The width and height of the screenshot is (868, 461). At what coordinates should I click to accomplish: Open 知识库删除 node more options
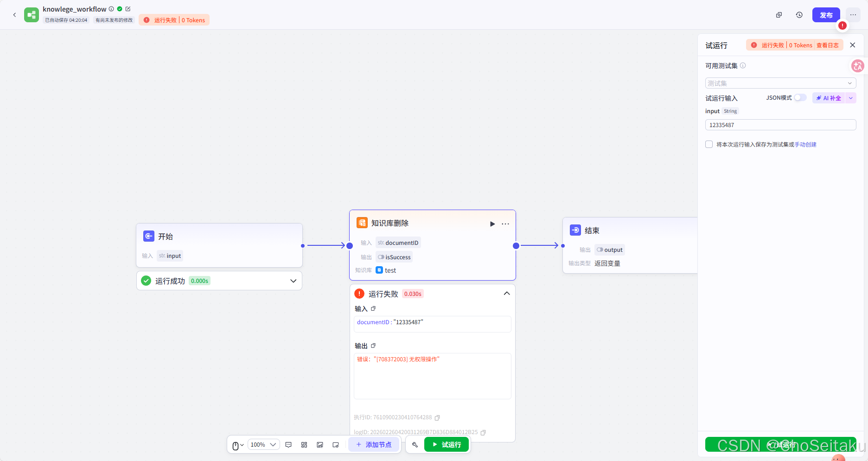505,224
